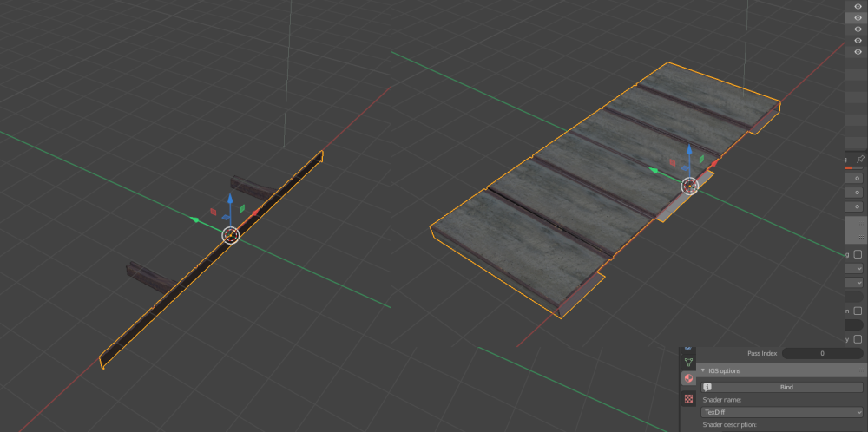This screenshot has height=432, width=868.
Task: Collapse the IGS options panel
Action: [702, 370]
